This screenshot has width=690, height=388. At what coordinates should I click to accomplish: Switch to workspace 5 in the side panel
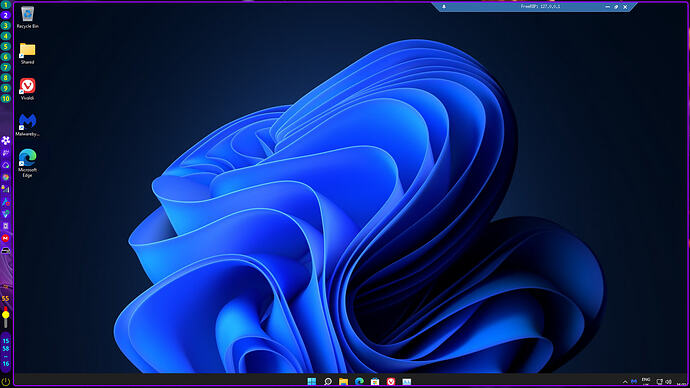[x=6, y=47]
